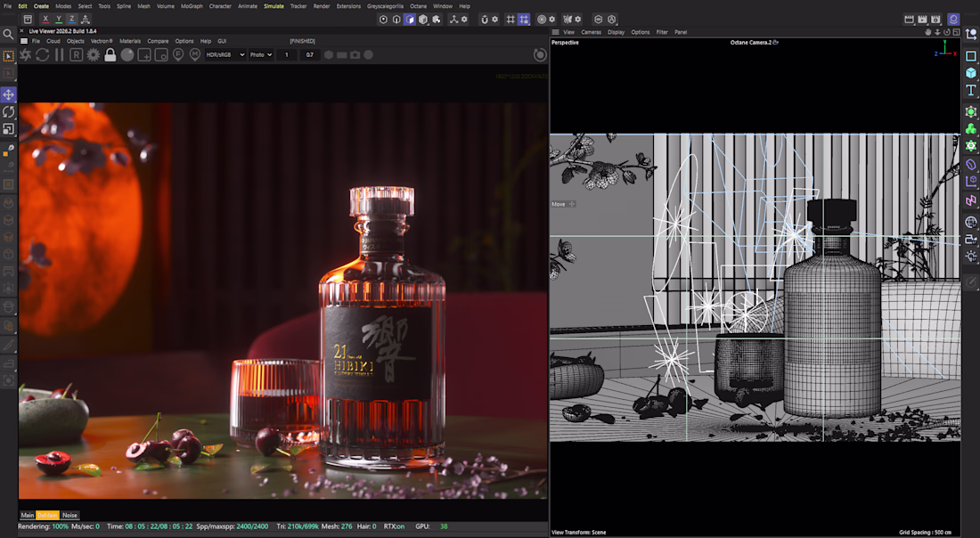Click the viewport maximize toggle icon
Viewport: 980px width, 538px height.
click(956, 32)
